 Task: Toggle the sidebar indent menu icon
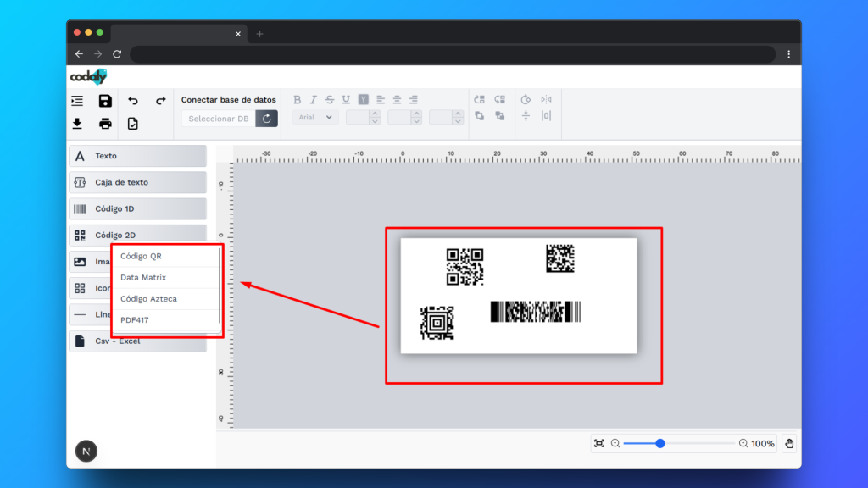click(77, 101)
